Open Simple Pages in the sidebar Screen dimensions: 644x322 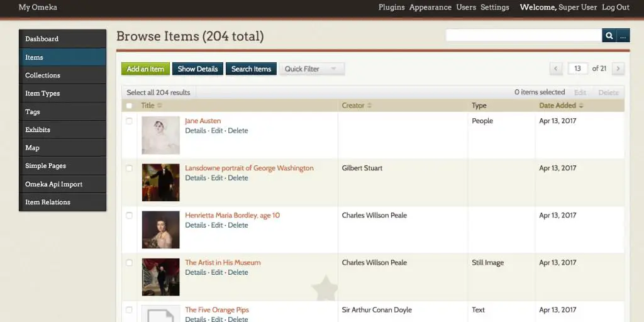[62, 165]
